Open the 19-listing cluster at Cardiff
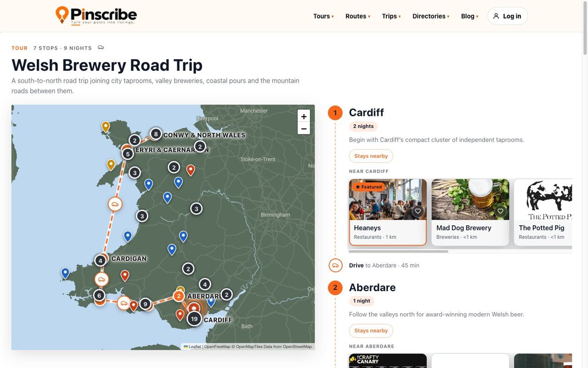Screen dimensions: 588x368 coord(194,318)
